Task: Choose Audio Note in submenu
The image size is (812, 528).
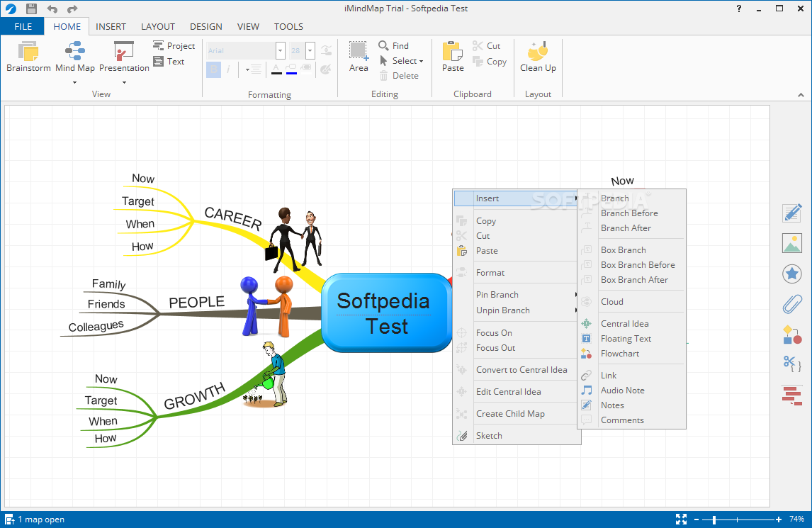Action: [632, 391]
